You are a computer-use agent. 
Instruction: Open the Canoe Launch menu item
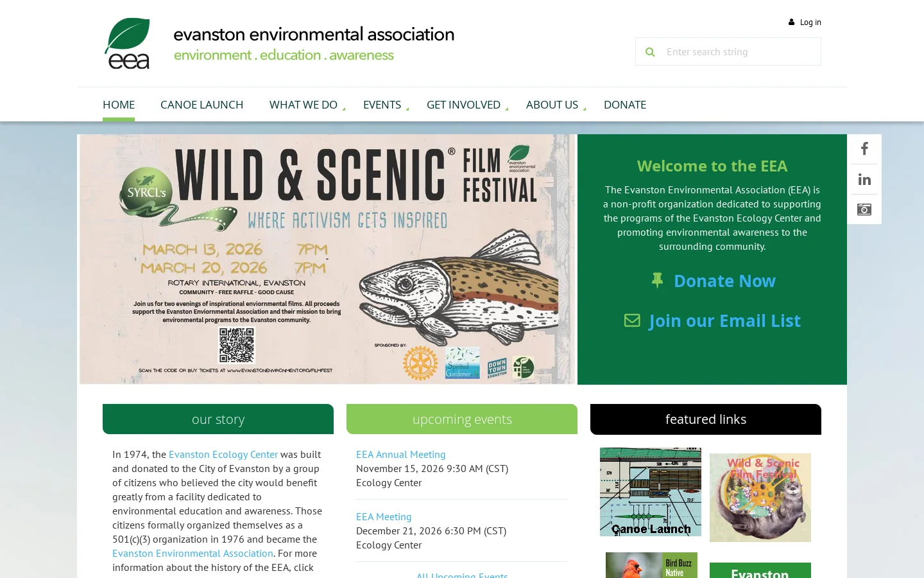click(201, 105)
